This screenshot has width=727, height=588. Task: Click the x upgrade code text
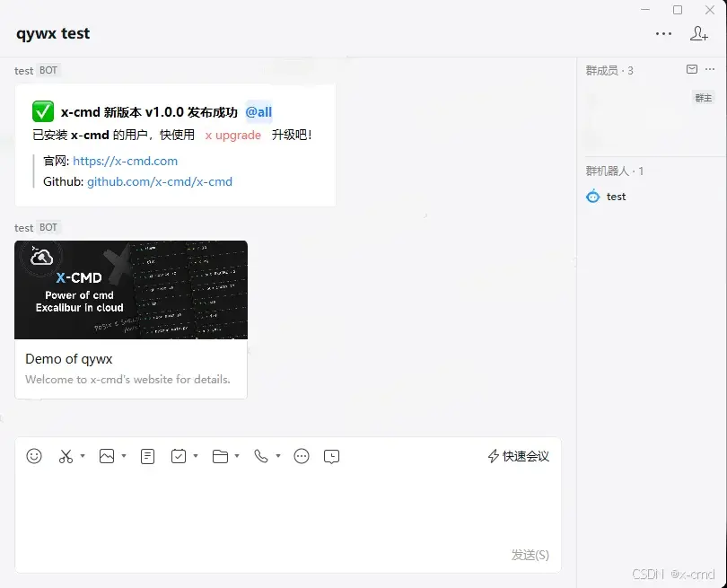(x=233, y=135)
